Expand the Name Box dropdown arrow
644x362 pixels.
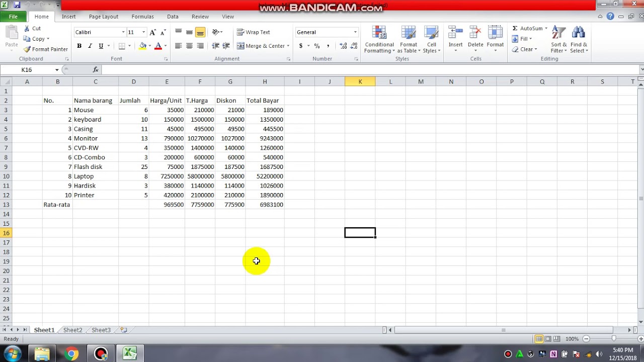(x=57, y=70)
